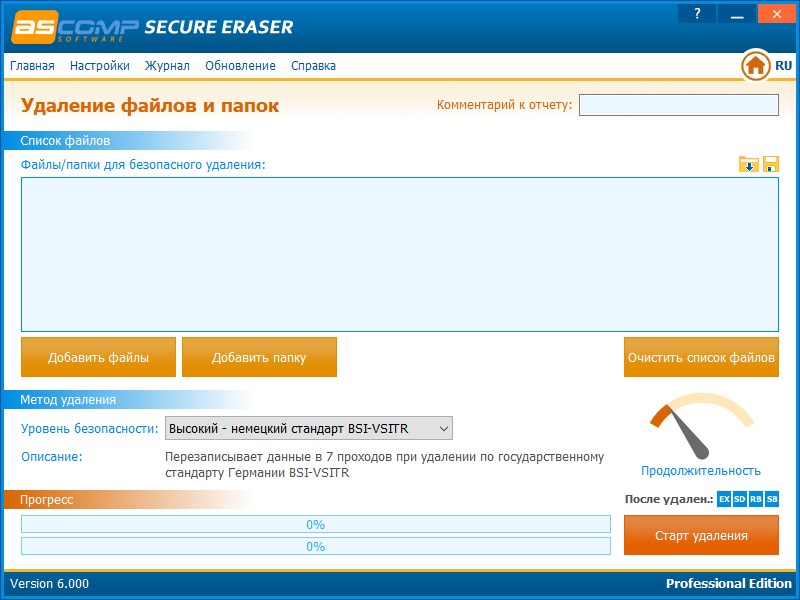The image size is (800, 600).
Task: Select the EX action after deletion
Action: 722,498
